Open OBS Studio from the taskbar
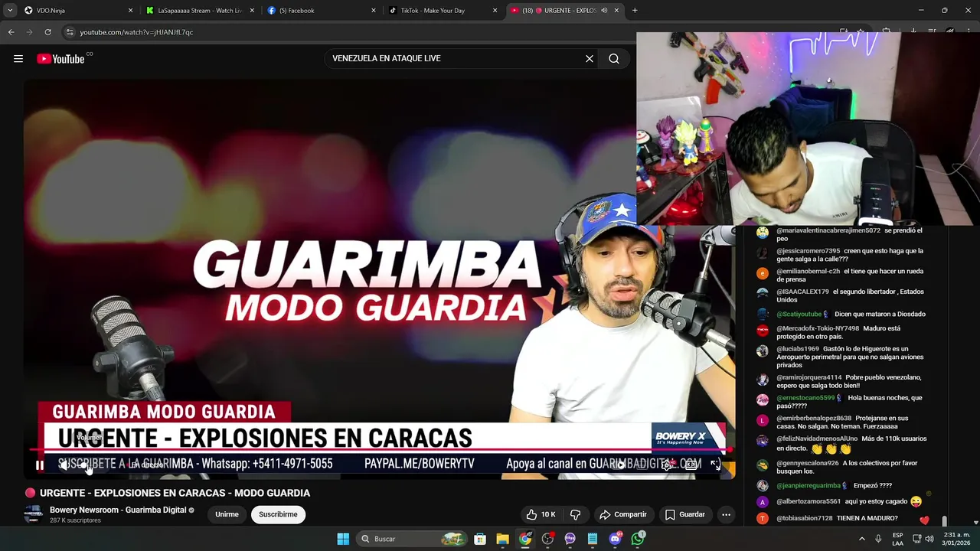The width and height of the screenshot is (980, 551). click(547, 539)
